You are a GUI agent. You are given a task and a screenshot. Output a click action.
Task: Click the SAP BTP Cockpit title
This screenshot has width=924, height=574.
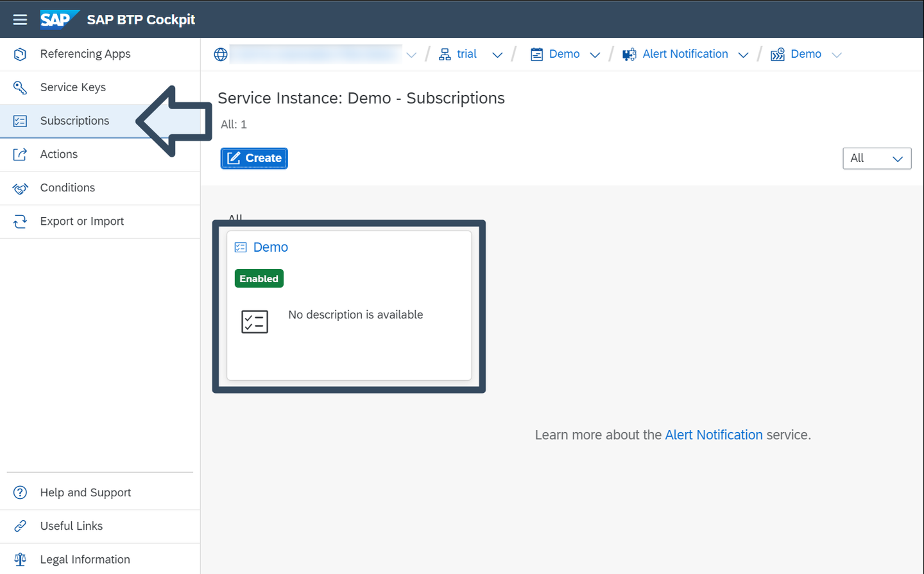click(x=141, y=20)
